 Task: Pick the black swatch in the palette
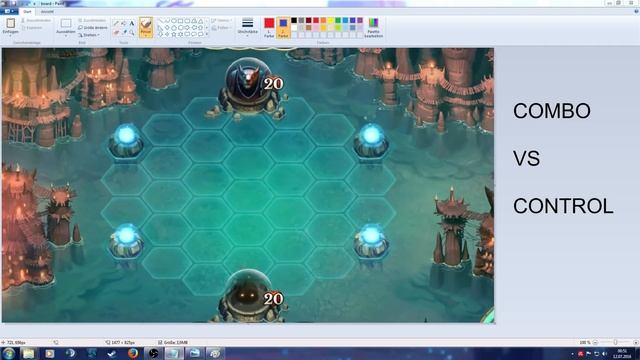(294, 20)
